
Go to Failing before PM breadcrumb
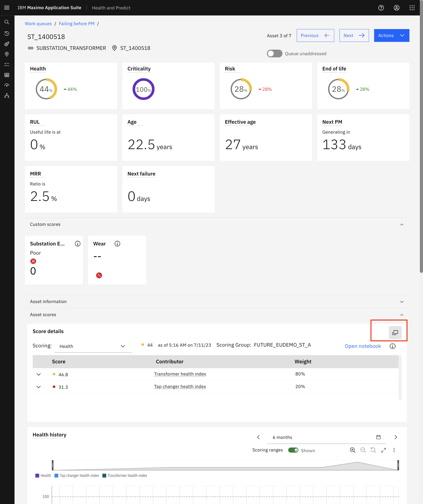click(77, 24)
